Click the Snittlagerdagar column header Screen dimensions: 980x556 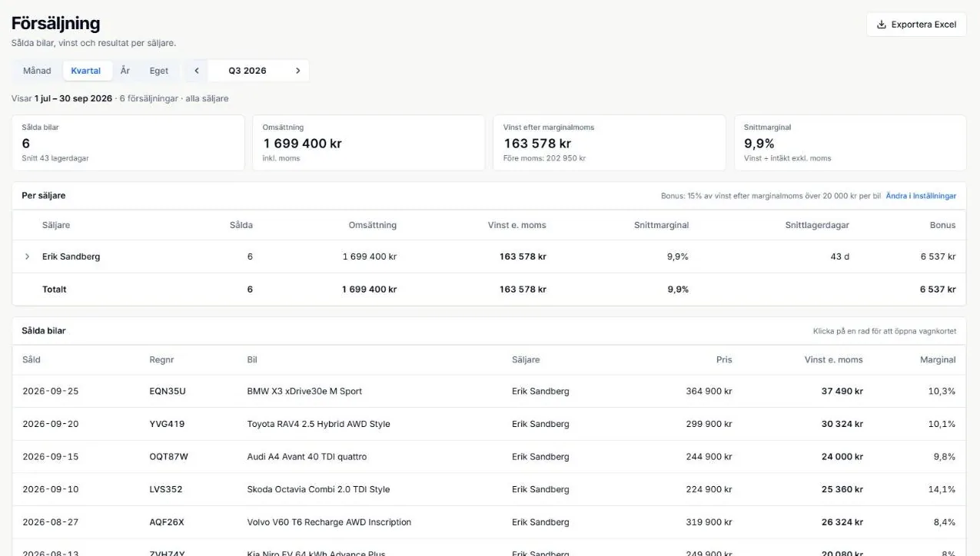coord(817,225)
